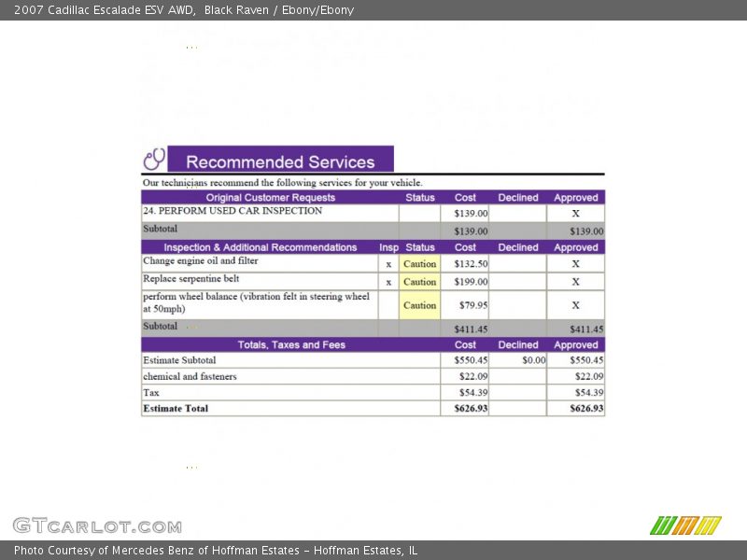Click the $139.00 cost of used car inspection

coord(471,214)
